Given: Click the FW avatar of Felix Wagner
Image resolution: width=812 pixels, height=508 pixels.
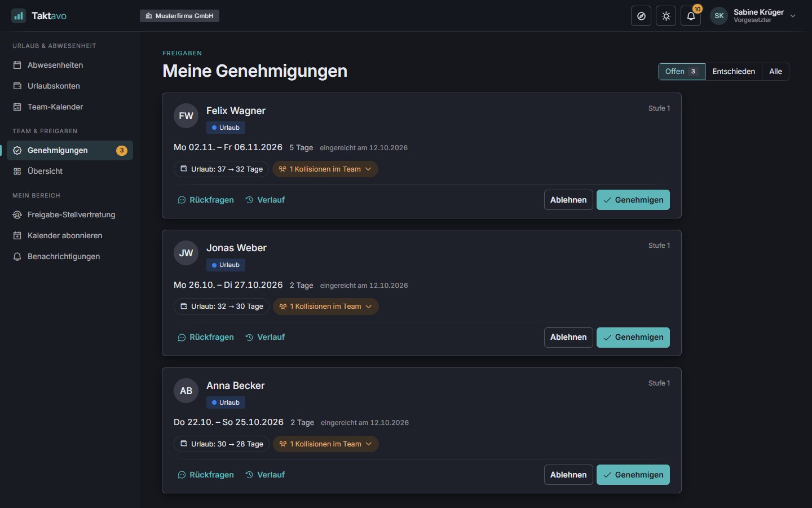Looking at the screenshot, I should tap(186, 116).
